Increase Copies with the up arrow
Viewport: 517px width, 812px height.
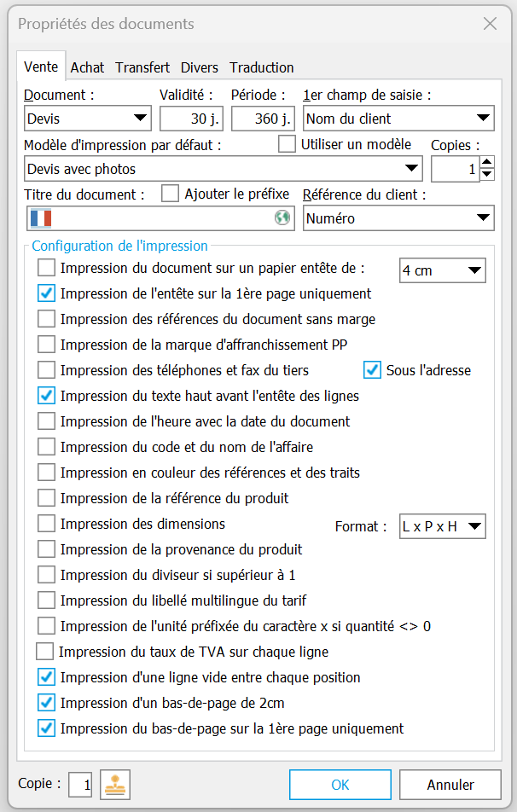pyautogui.click(x=487, y=162)
